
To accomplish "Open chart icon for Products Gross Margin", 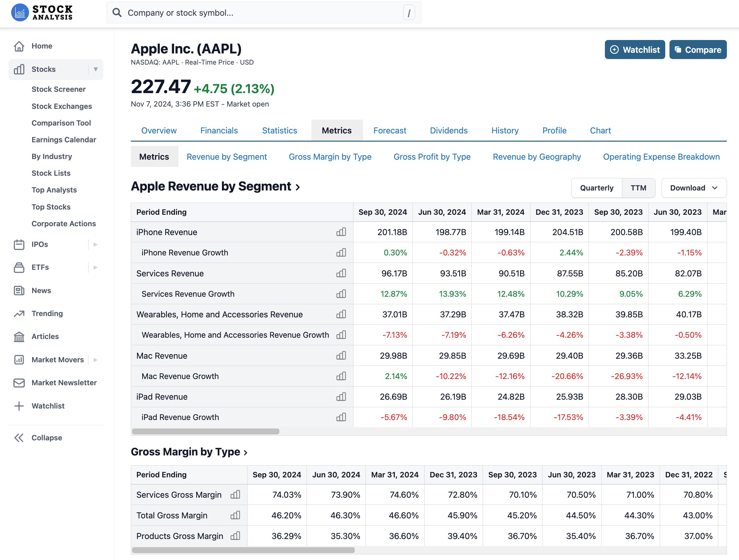I will [235, 536].
